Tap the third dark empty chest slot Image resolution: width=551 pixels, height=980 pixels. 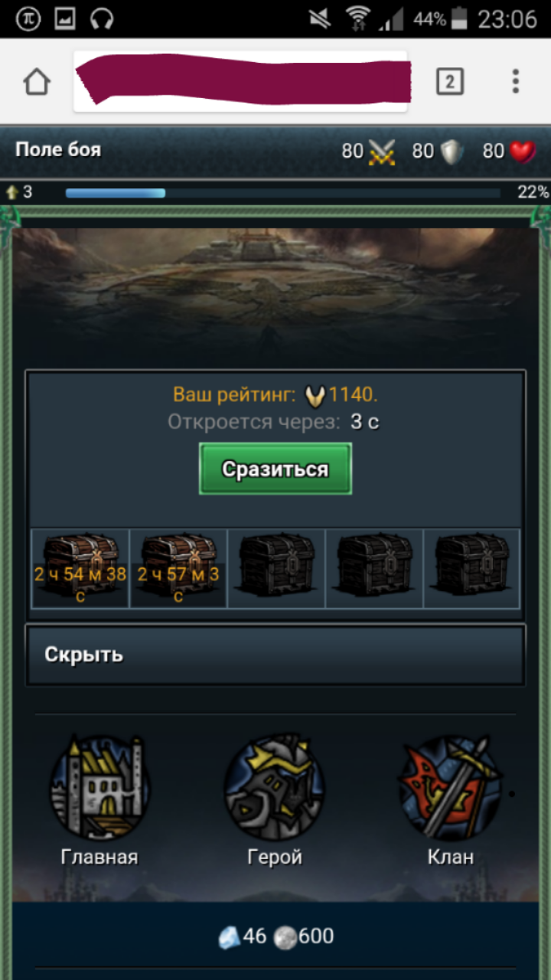click(276, 568)
